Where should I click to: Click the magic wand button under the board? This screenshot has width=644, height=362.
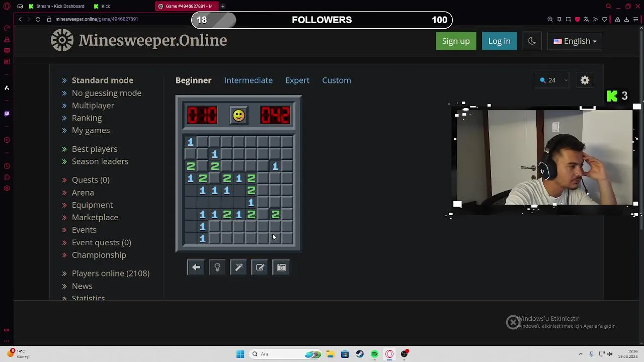(239, 267)
